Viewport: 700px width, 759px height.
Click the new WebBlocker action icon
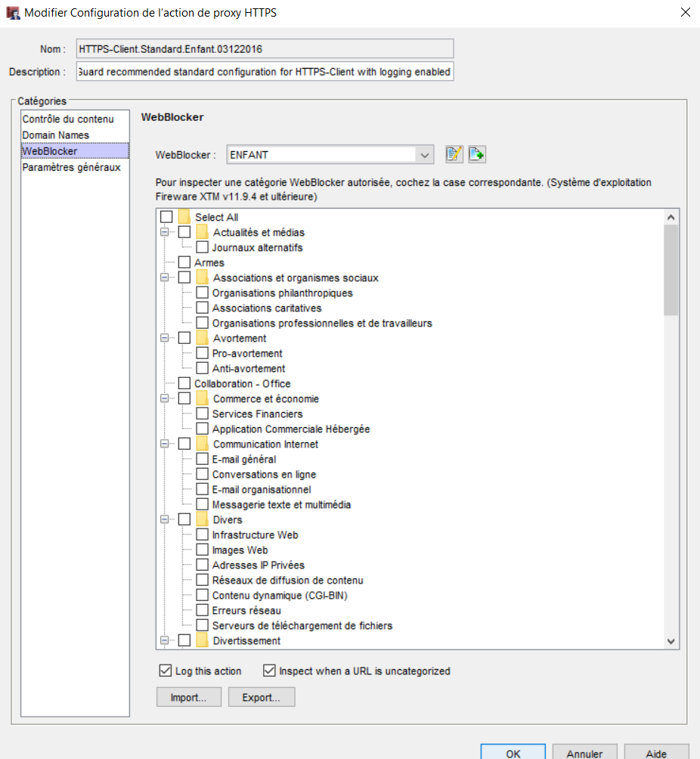pyautogui.click(x=477, y=154)
